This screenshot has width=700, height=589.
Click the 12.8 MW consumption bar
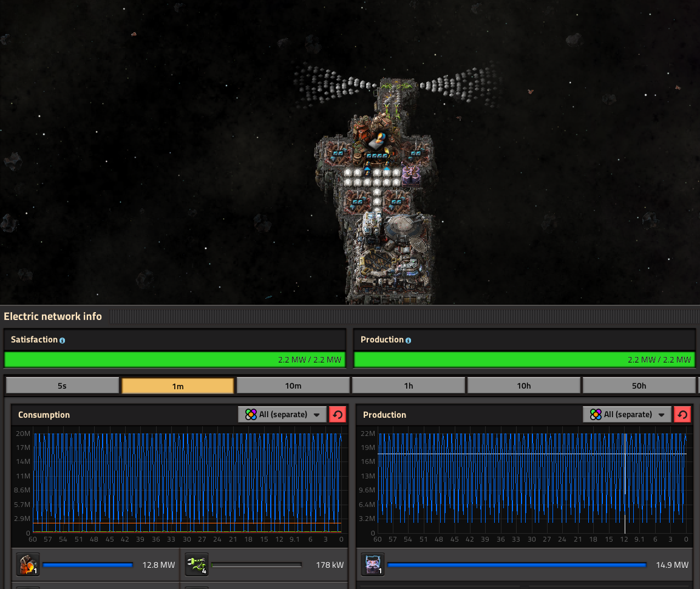[x=87, y=565]
